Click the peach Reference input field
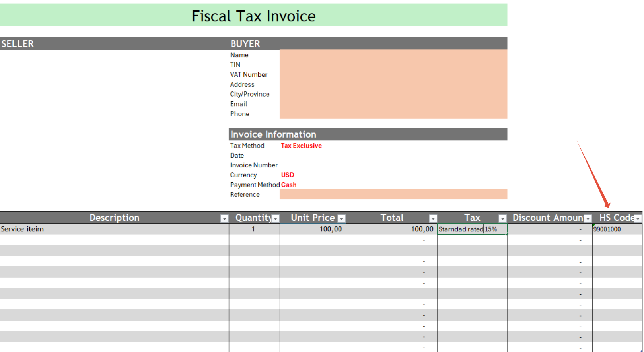The height and width of the screenshot is (352, 644). (393, 194)
